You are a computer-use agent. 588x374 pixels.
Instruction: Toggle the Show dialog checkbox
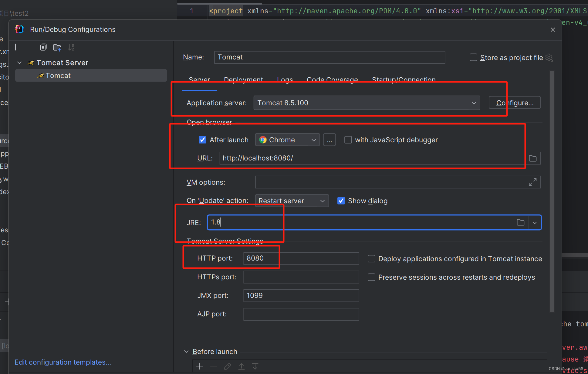click(x=341, y=201)
